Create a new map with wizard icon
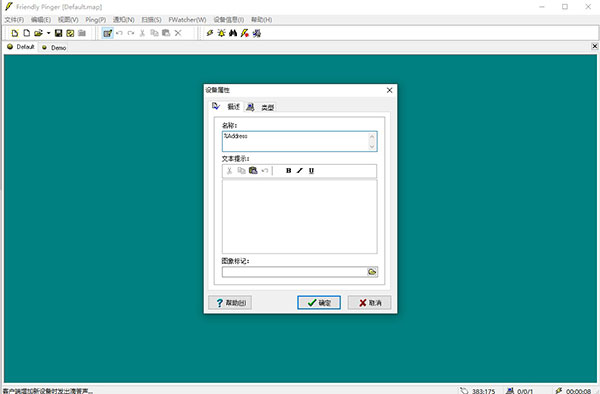Screen dimensions: 600x394 [x=15, y=33]
